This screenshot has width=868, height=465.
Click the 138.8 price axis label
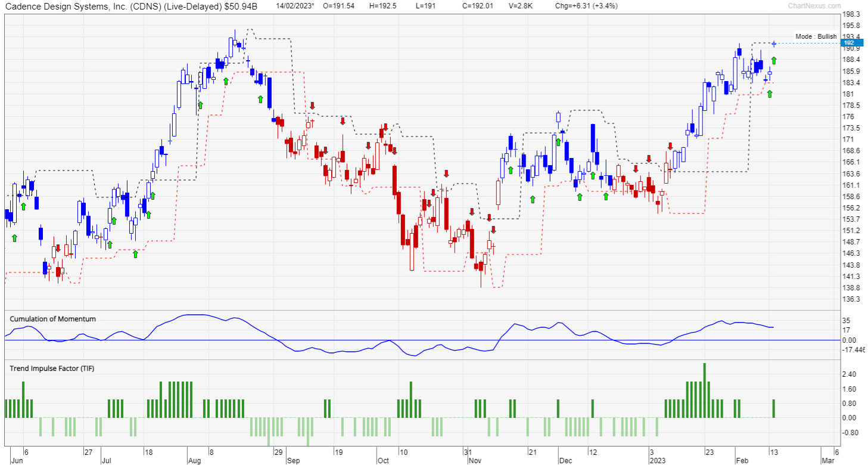pyautogui.click(x=851, y=288)
